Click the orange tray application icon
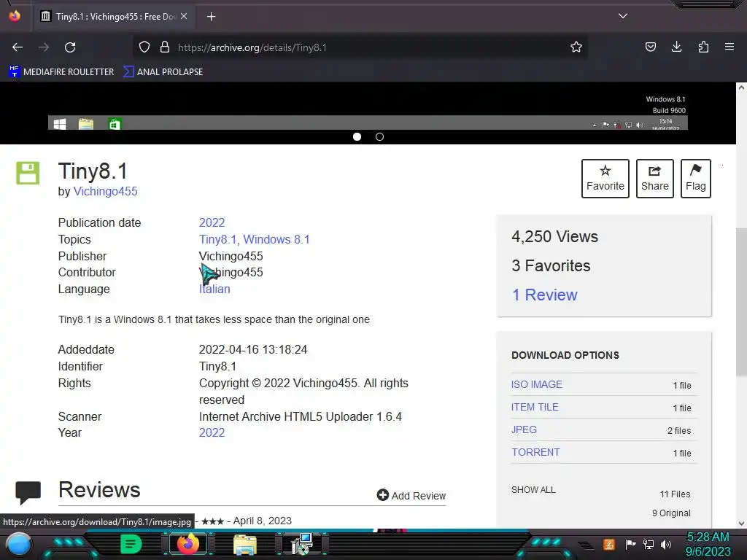This screenshot has width=747, height=560. click(609, 544)
